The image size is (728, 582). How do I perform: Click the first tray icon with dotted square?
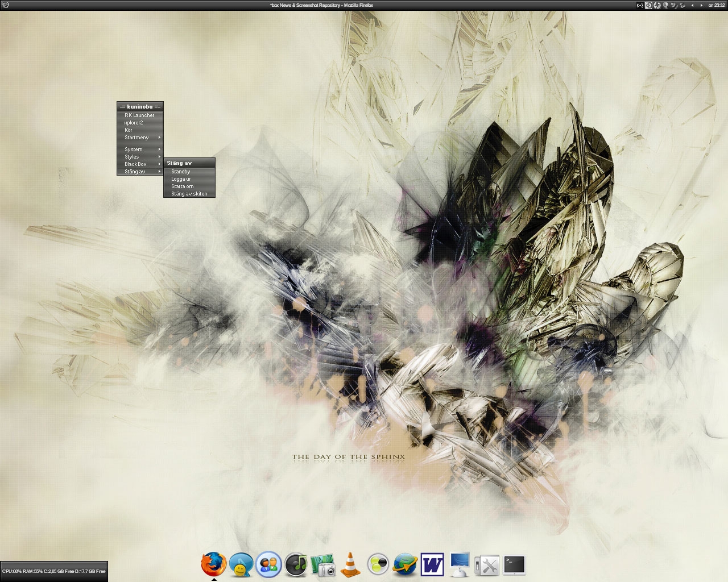[x=640, y=5]
